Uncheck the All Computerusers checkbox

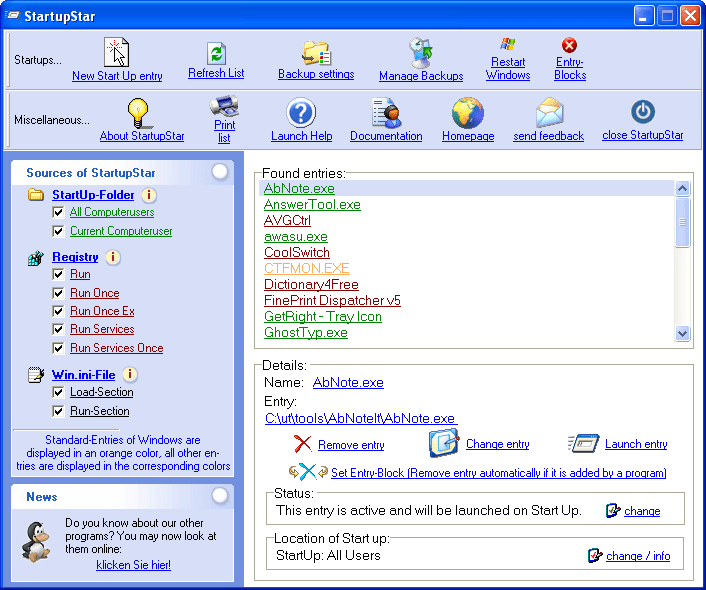[58, 212]
